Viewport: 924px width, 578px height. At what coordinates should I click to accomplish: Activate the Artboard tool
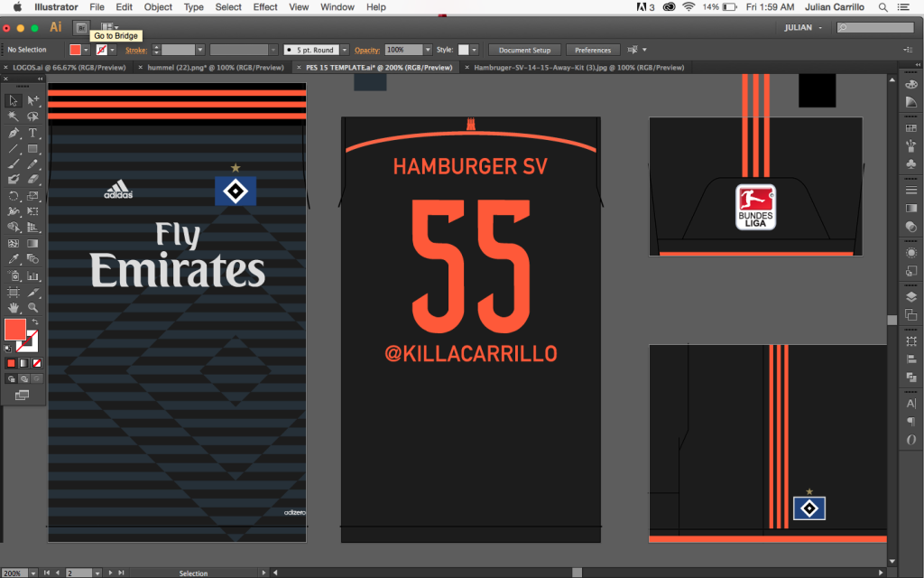click(x=13, y=292)
